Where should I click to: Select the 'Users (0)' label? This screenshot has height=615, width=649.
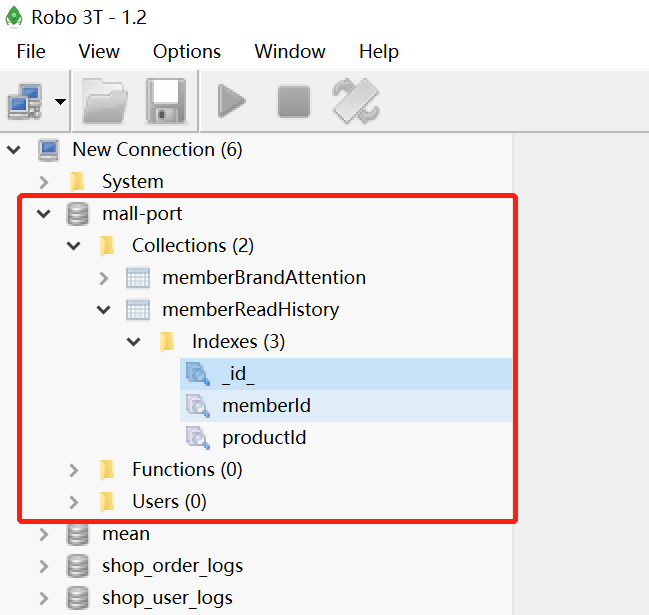tap(169, 502)
